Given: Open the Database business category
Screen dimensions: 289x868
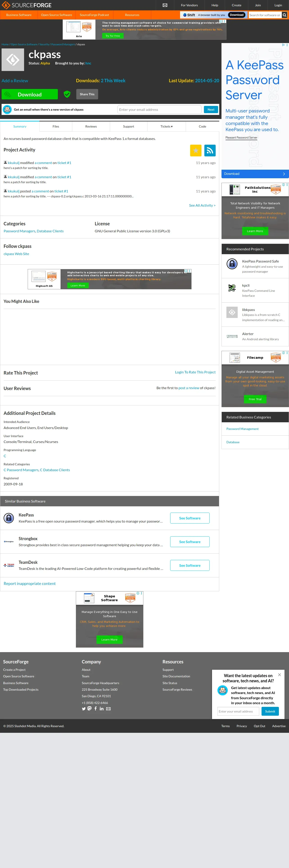Looking at the screenshot, I should (233, 442).
